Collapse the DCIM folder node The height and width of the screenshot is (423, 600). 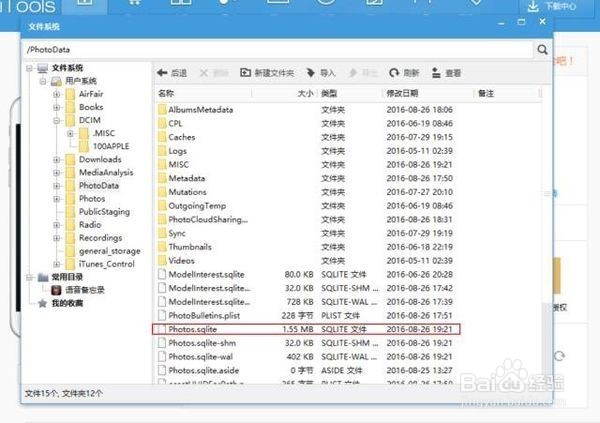[57, 120]
